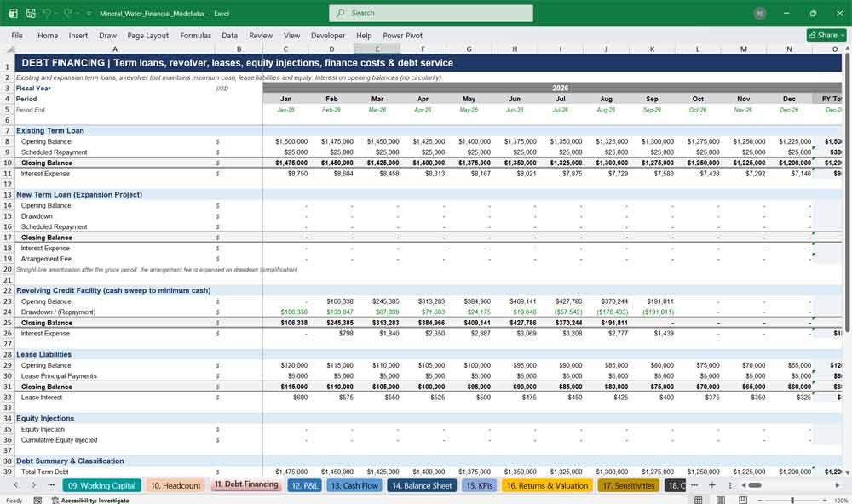Open the Redo history dropdown arrow
This screenshot has height=504, width=852.
[x=78, y=13]
